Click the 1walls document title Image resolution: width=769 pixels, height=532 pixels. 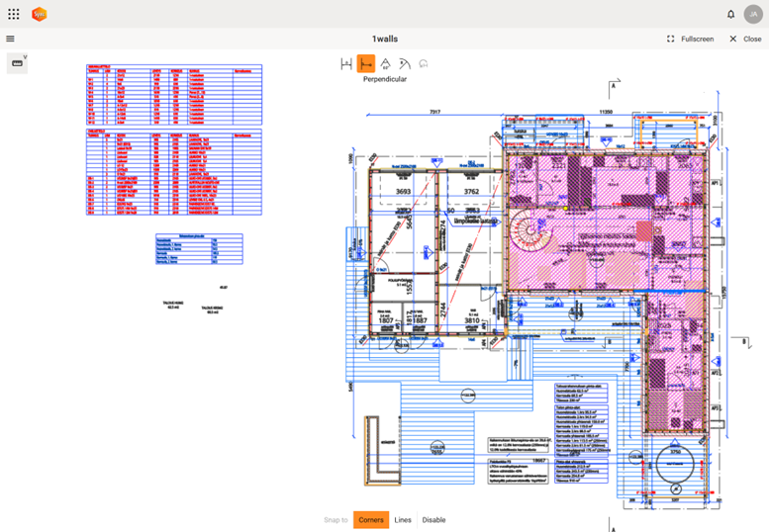(x=384, y=39)
